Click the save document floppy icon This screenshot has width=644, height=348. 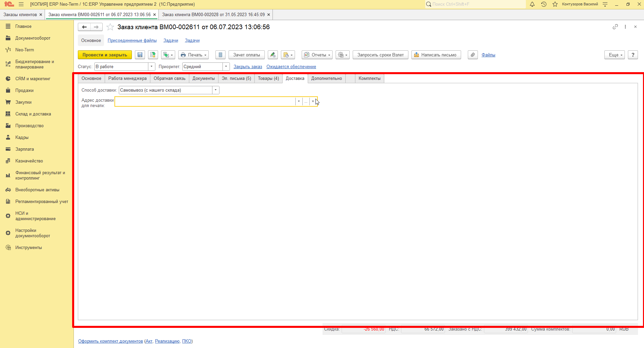[x=140, y=55]
